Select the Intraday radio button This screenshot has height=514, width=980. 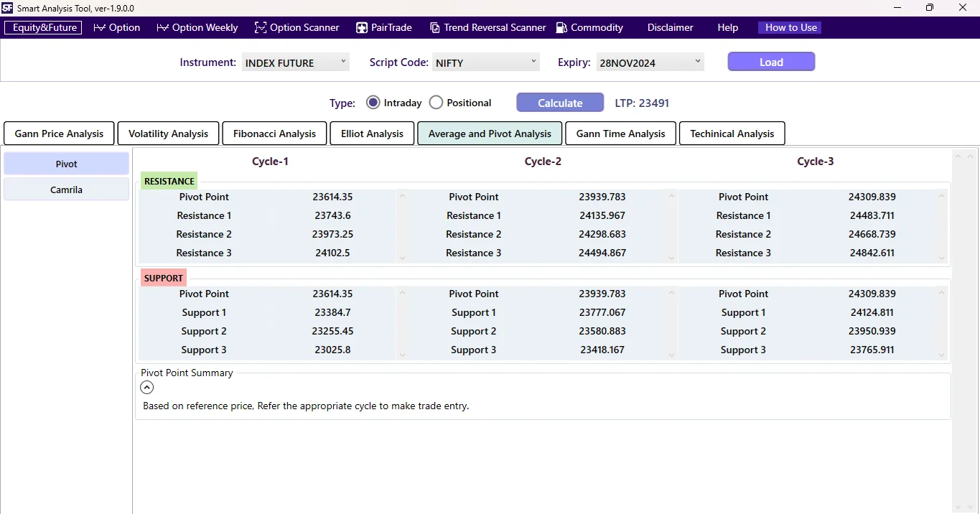(373, 102)
